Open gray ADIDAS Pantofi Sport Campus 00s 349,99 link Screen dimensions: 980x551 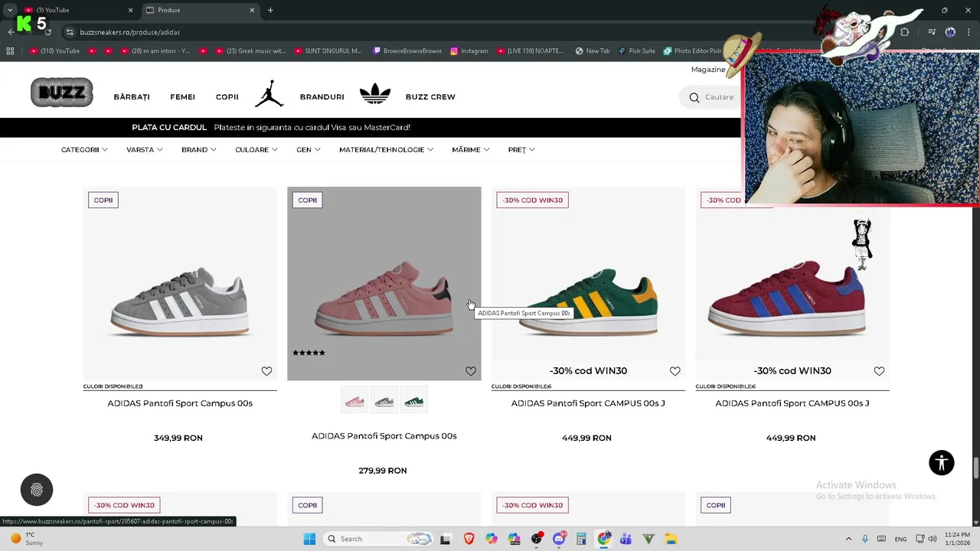click(180, 403)
